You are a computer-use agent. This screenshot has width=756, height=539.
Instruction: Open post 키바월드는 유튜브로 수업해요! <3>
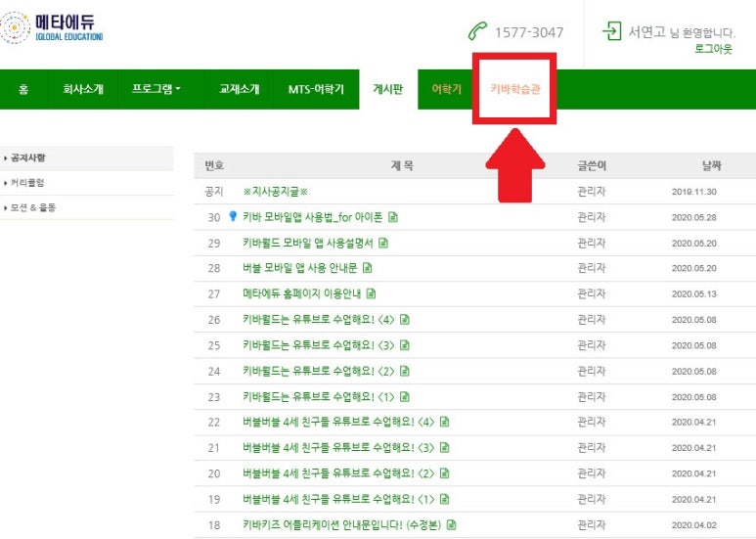click(319, 345)
